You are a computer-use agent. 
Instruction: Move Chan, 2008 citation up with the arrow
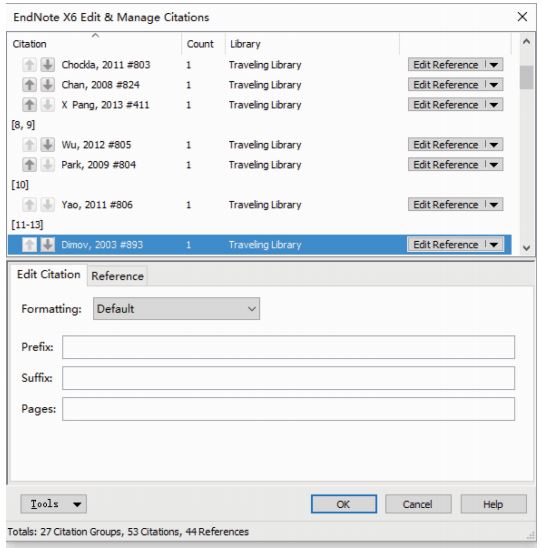[x=29, y=85]
